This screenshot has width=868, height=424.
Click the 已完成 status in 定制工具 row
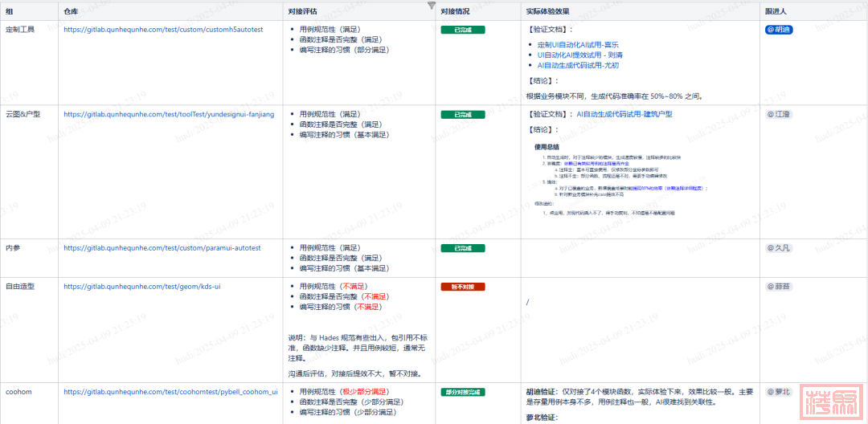[x=463, y=30]
